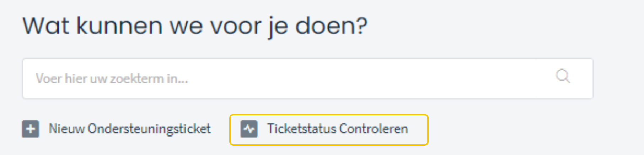The height and width of the screenshot is (155, 644).
Task: Click the plus icon for new ticket
Action: 31,129
